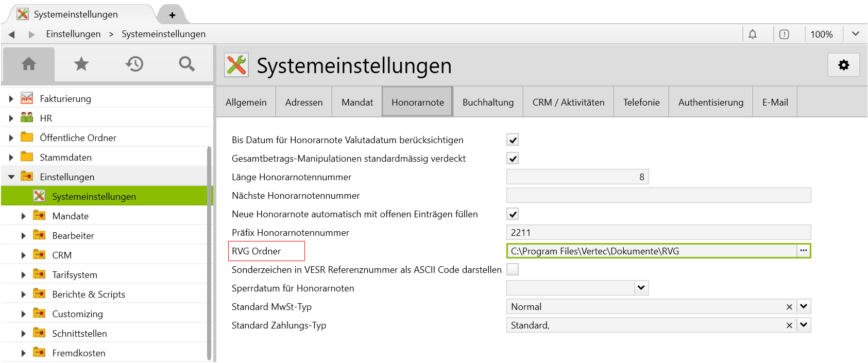Click the search magnifier icon
Screen dimensions: 868x363
[186, 64]
